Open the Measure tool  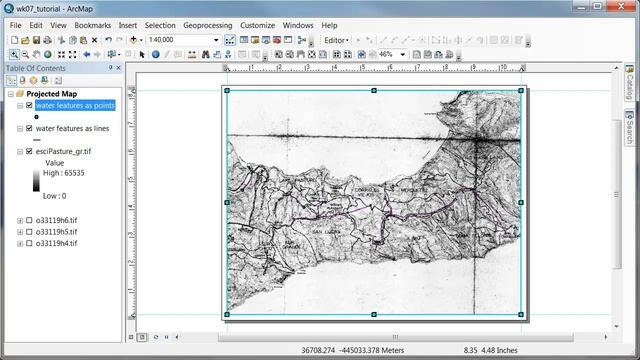click(x=191, y=54)
